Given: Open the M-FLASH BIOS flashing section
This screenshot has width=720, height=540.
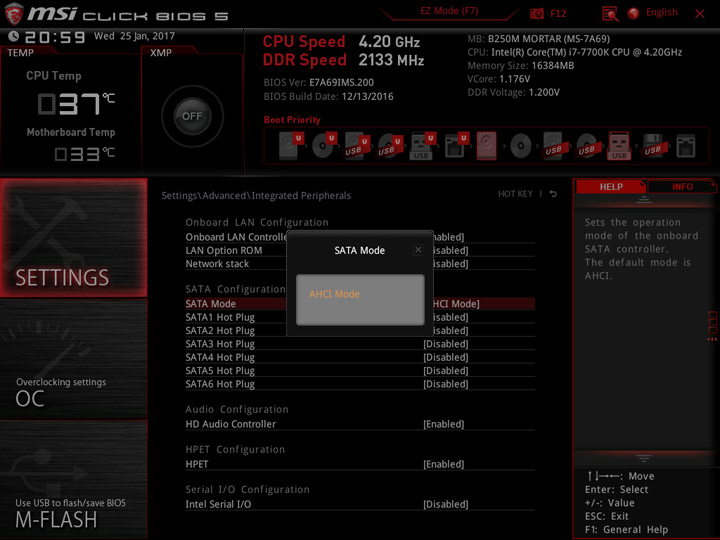Looking at the screenshot, I should pos(74,479).
